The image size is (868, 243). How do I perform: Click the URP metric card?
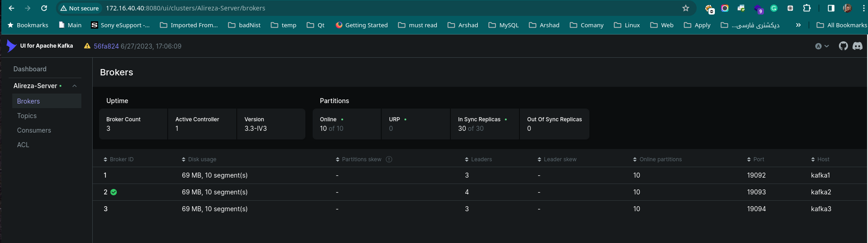coord(416,124)
